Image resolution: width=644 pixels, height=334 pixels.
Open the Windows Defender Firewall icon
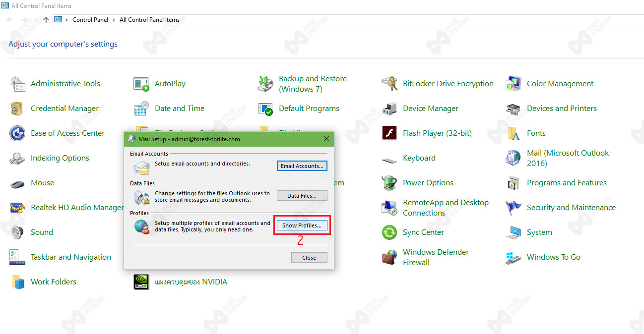[x=389, y=257]
